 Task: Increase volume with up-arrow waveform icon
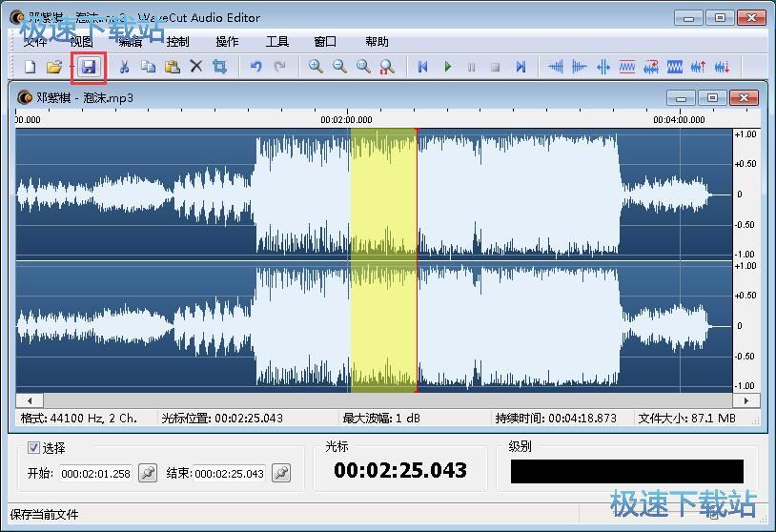tap(698, 67)
